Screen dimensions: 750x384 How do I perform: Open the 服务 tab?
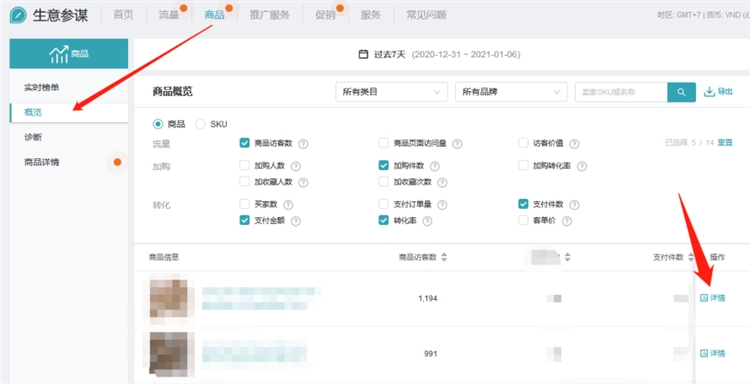point(371,15)
